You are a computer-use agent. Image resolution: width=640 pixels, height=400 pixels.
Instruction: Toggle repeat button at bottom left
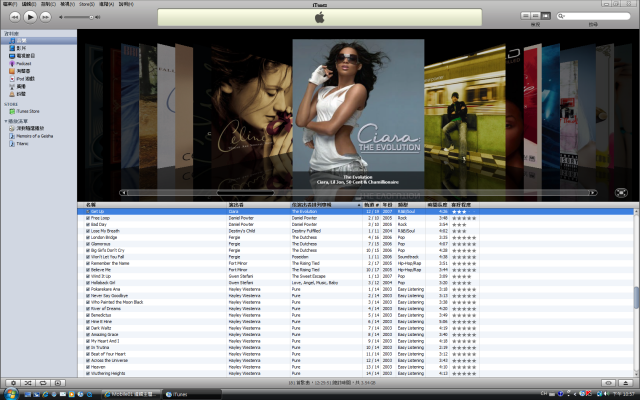pos(43,383)
